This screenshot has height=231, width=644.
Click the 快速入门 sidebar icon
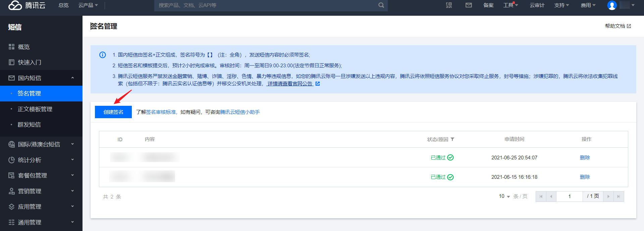11,62
